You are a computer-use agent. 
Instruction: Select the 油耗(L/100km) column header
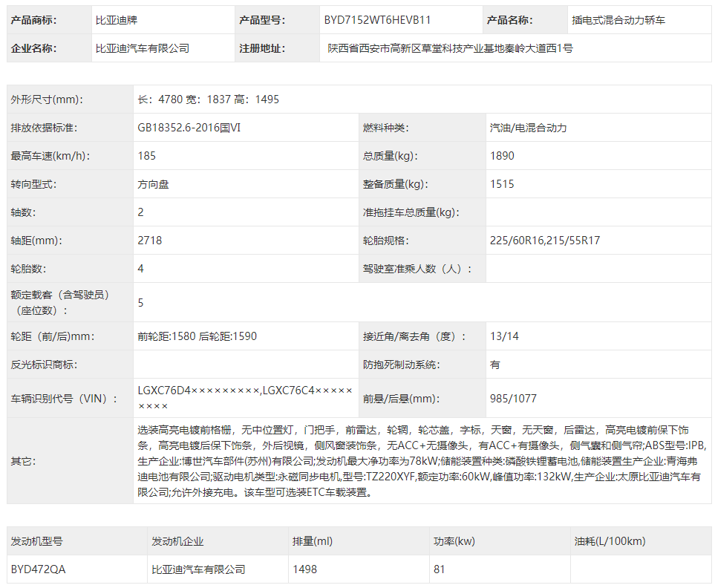tap(610, 541)
